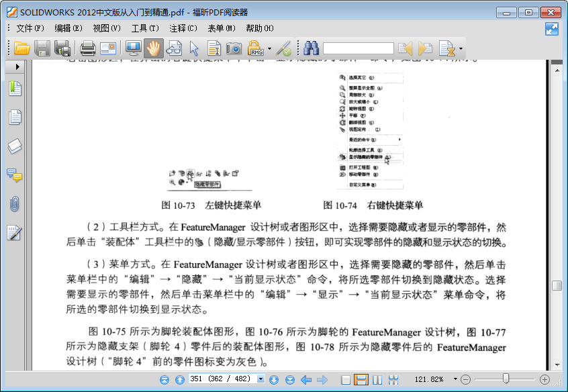
Task: Switch to single page layout
Action: (x=346, y=380)
